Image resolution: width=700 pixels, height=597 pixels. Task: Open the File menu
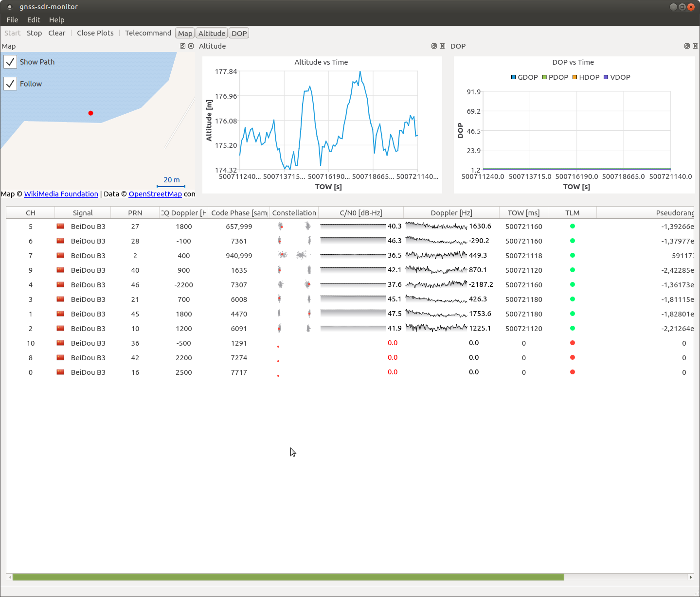(12, 19)
